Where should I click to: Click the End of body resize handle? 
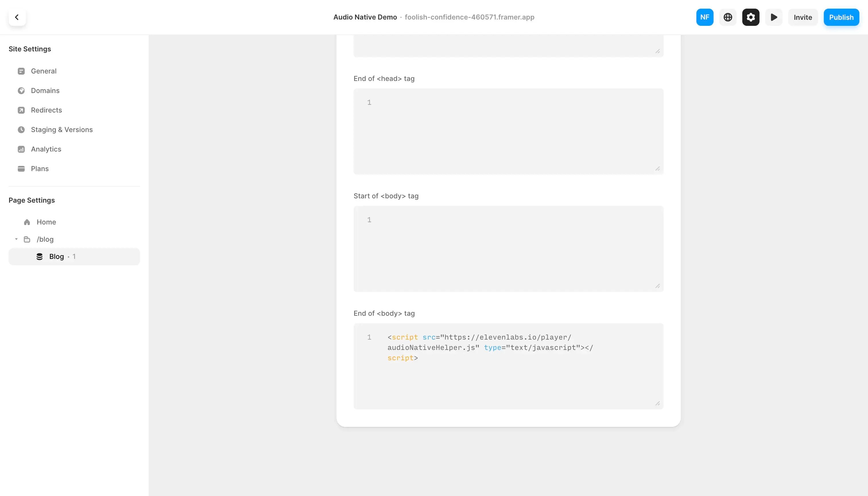pyautogui.click(x=657, y=403)
